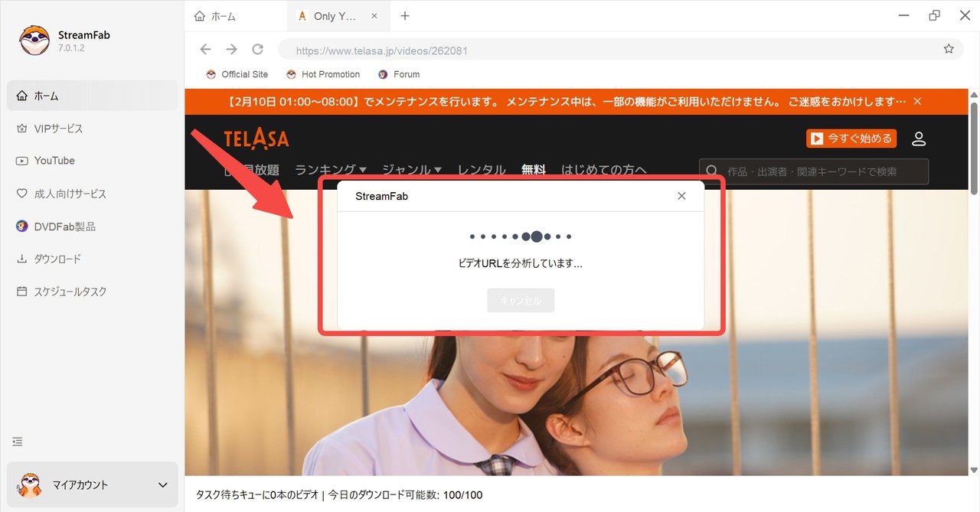Select ホーム in the sidebar
The height and width of the screenshot is (512, 980).
44,95
